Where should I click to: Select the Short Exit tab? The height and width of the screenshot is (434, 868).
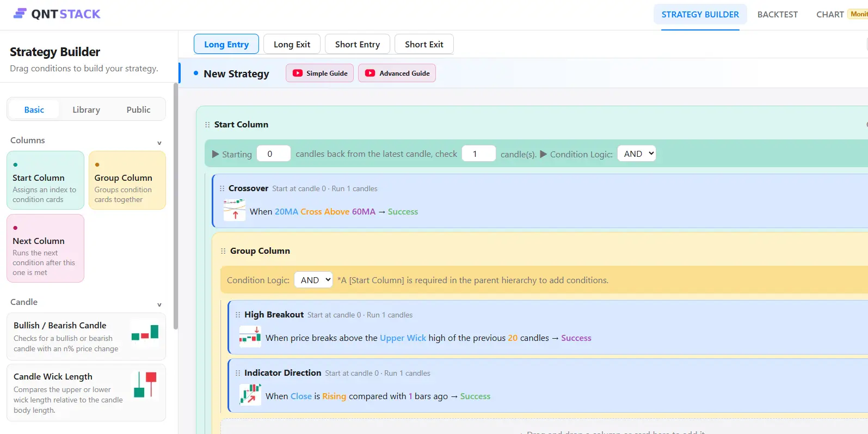pyautogui.click(x=424, y=44)
